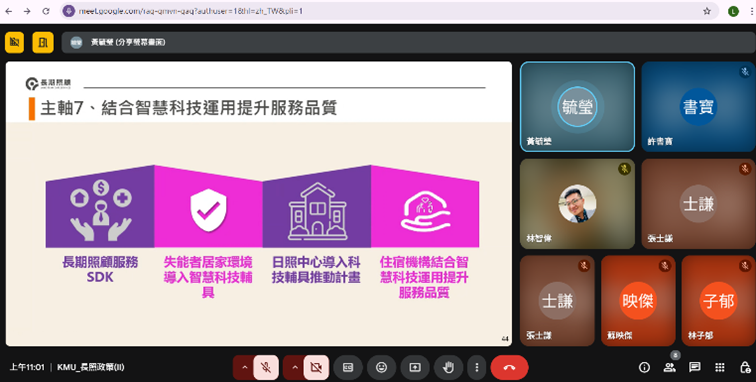Screen dimensions: 756x382
Task: Open meeting details info icon
Action: 644,368
